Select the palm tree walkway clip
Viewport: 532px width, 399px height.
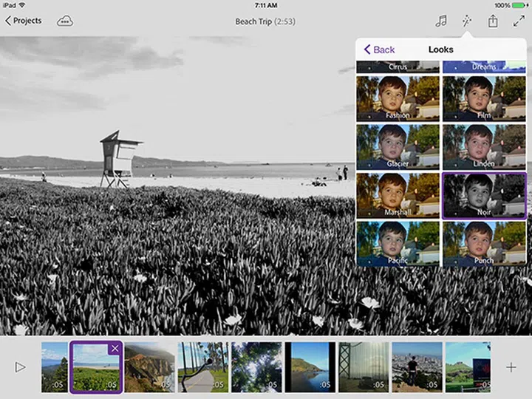(x=203, y=367)
